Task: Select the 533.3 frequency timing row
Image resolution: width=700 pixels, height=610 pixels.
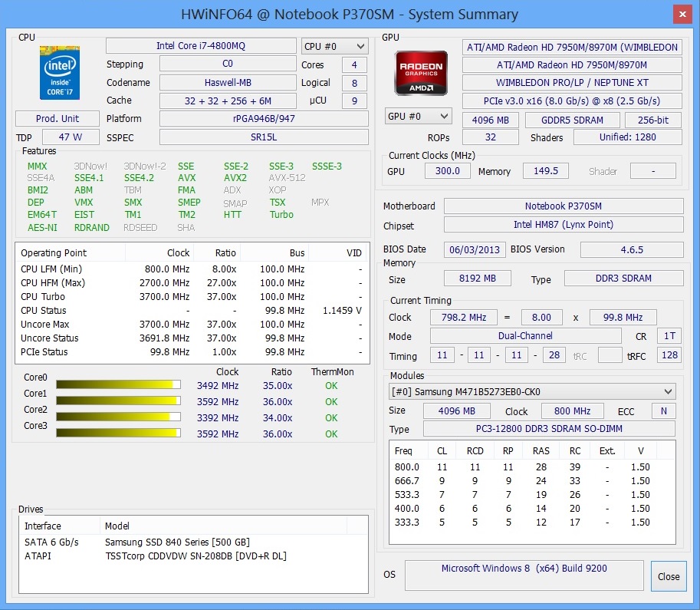Action: coord(532,495)
